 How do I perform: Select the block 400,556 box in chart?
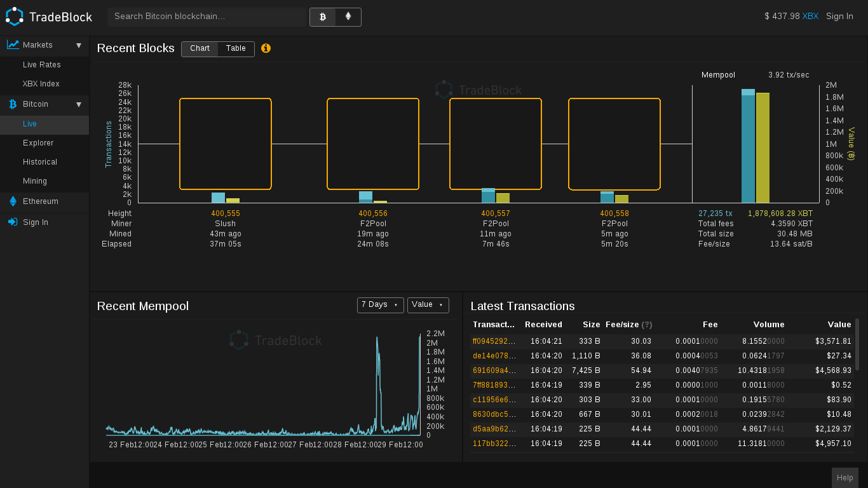pos(373,144)
